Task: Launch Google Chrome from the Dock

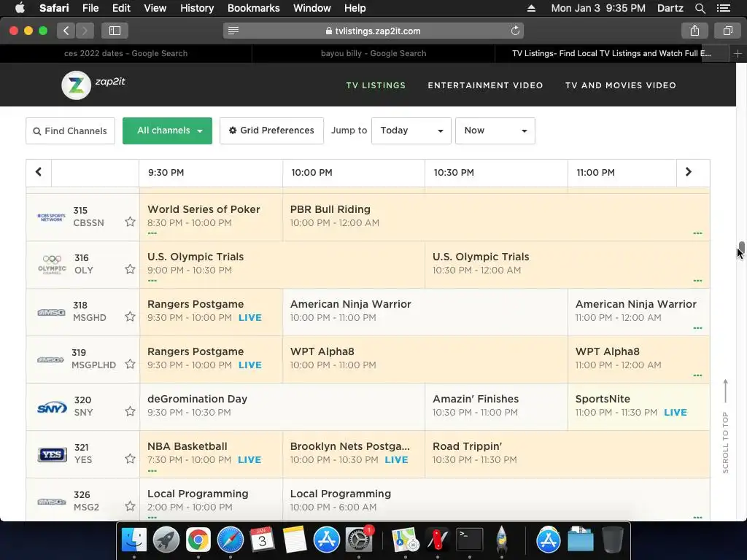Action: coord(198,540)
